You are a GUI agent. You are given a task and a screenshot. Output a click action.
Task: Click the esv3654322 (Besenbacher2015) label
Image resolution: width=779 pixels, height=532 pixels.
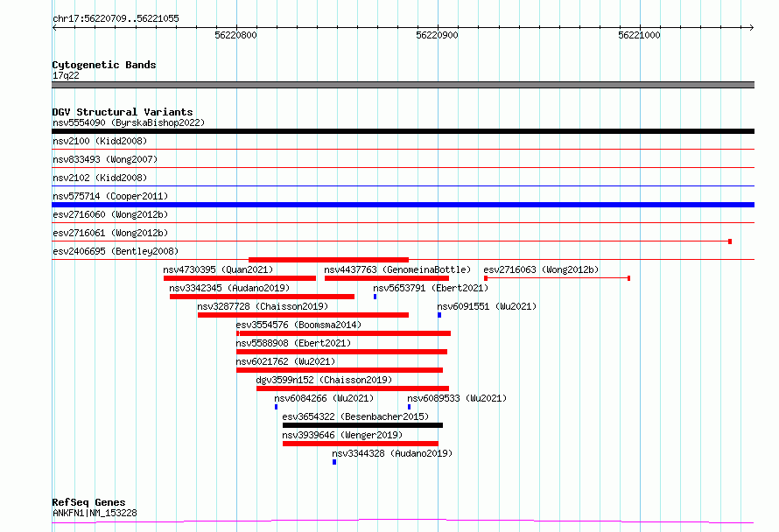tap(355, 416)
